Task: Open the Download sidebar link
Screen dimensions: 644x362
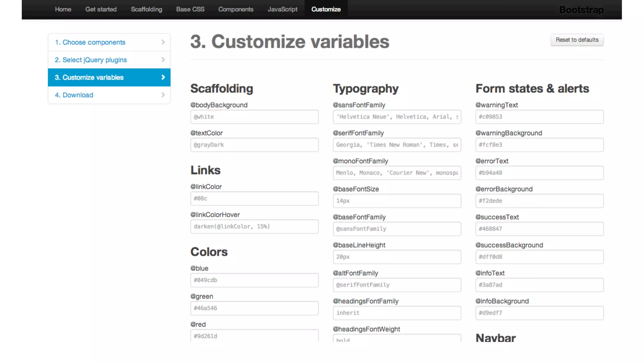Action: tap(78, 95)
